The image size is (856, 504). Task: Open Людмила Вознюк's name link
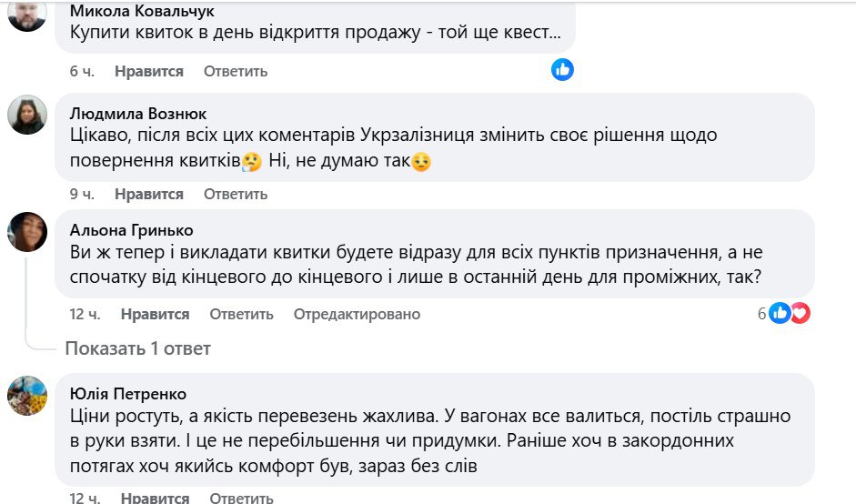(x=138, y=114)
